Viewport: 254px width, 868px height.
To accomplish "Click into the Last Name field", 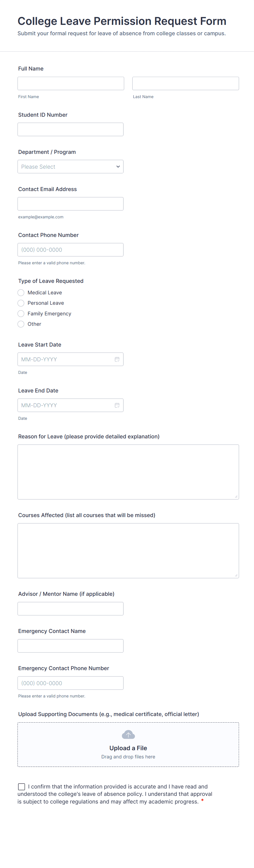I will (x=185, y=83).
